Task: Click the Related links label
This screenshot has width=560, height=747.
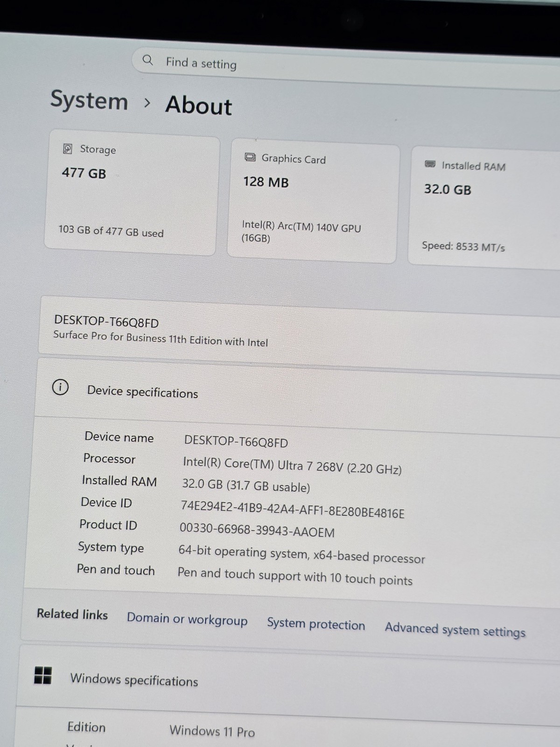Action: (x=72, y=614)
